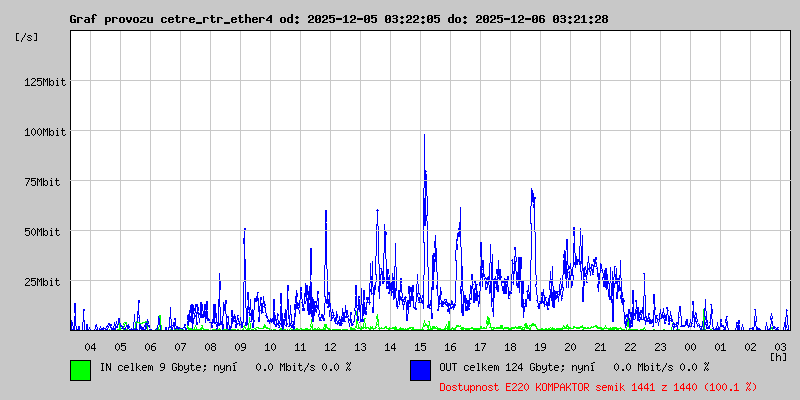The image size is (800, 400).
Task: Click the graph title text 'Graf provozu cetre_rtr_ether4'
Action: [171, 19]
